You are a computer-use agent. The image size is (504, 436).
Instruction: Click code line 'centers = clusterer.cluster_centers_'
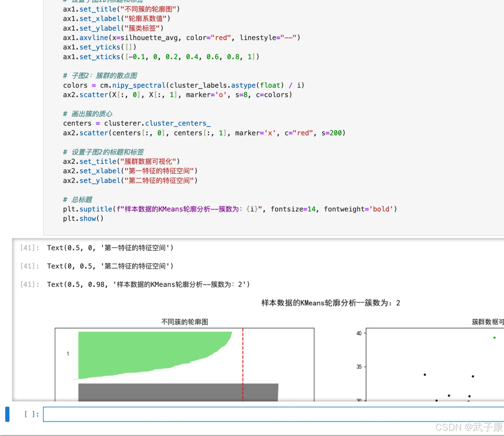[x=137, y=124]
